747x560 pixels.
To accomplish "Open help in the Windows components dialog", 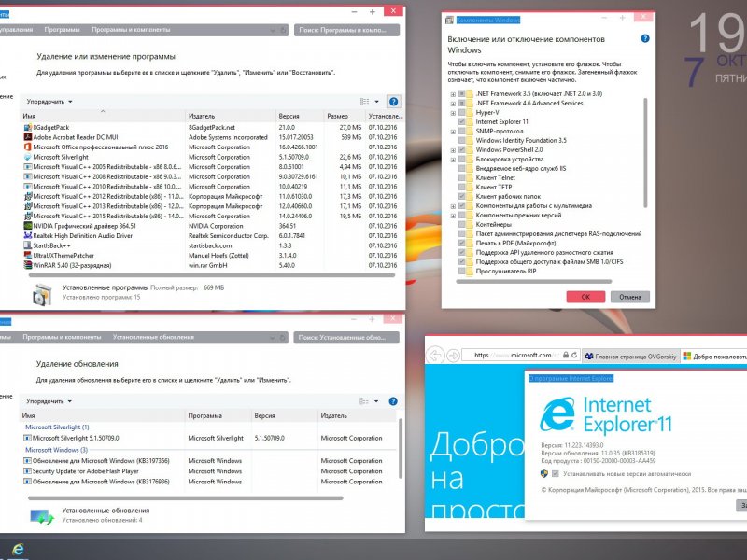I will (x=645, y=38).
